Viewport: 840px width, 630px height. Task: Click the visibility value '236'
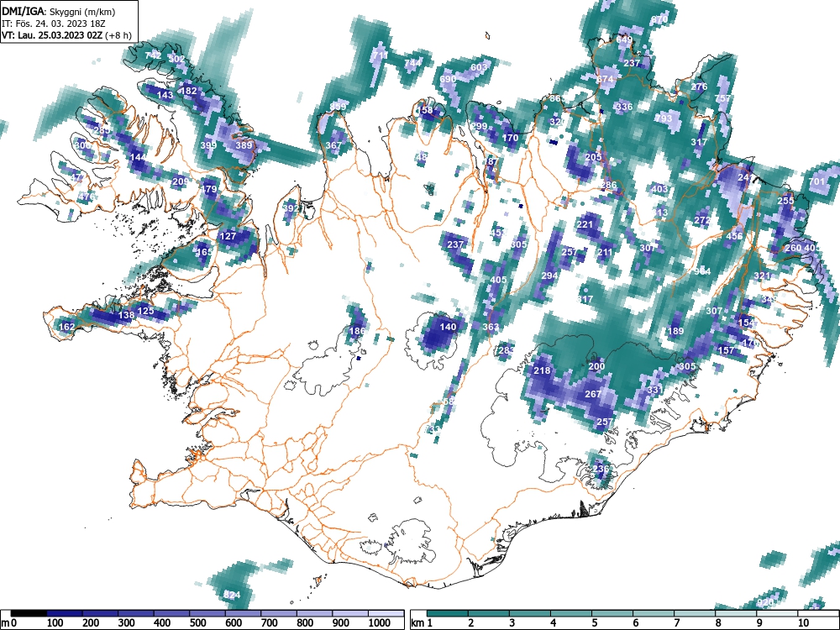601,469
